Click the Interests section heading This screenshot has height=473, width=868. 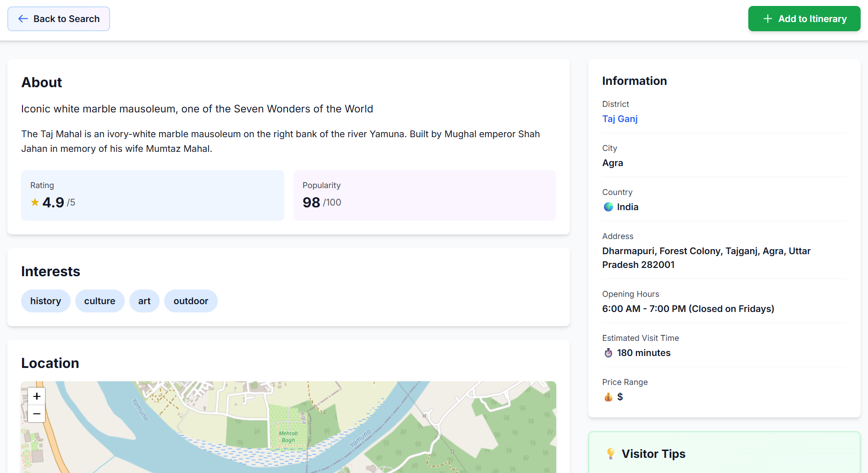click(51, 271)
